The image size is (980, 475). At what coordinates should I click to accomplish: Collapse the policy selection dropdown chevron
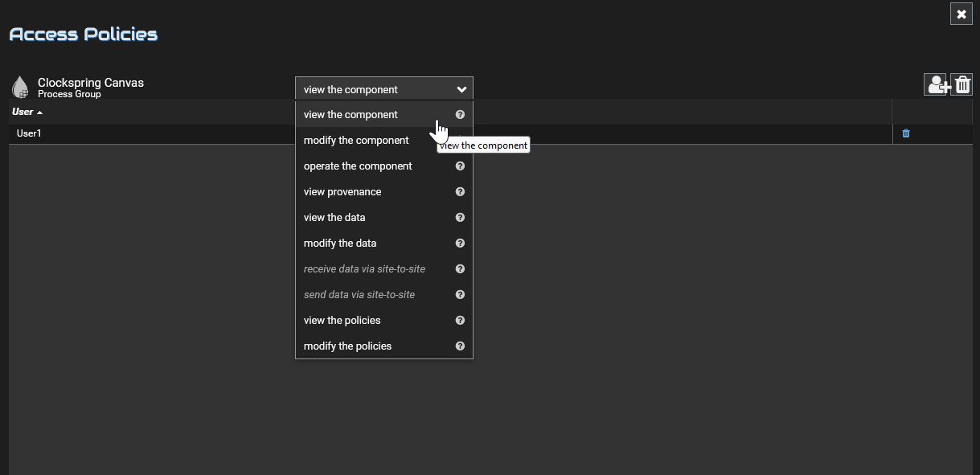(461, 88)
